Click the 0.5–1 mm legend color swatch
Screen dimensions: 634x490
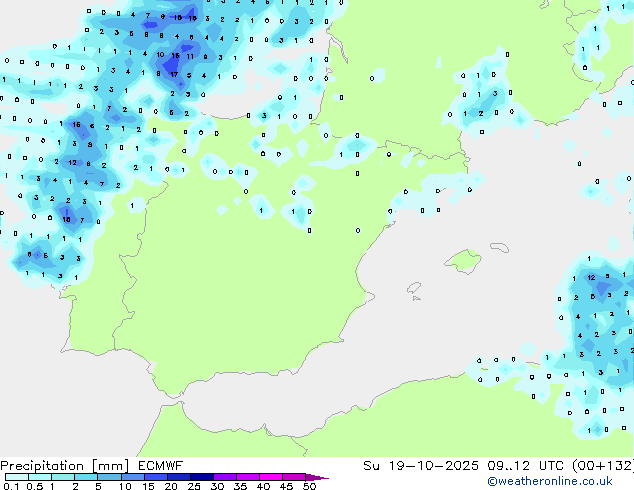click(40, 477)
